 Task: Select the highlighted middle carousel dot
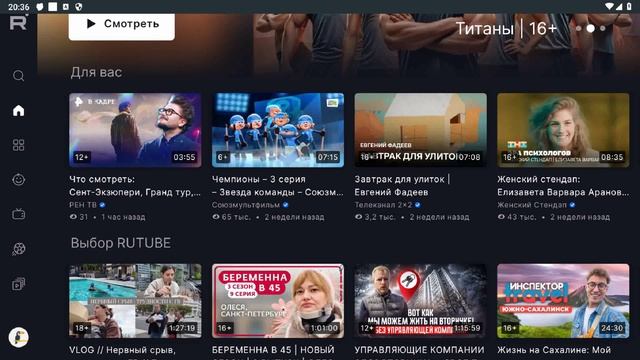[590, 29]
